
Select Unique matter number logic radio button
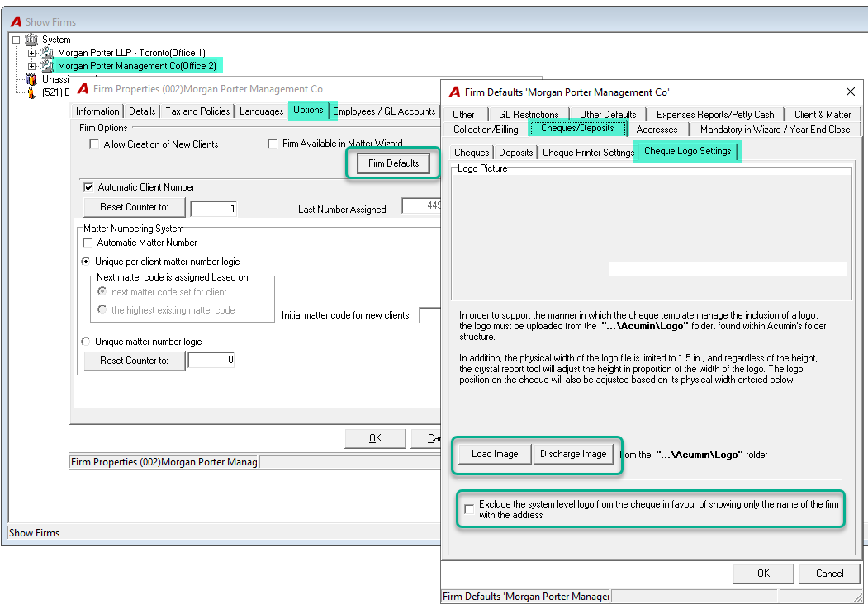86,342
